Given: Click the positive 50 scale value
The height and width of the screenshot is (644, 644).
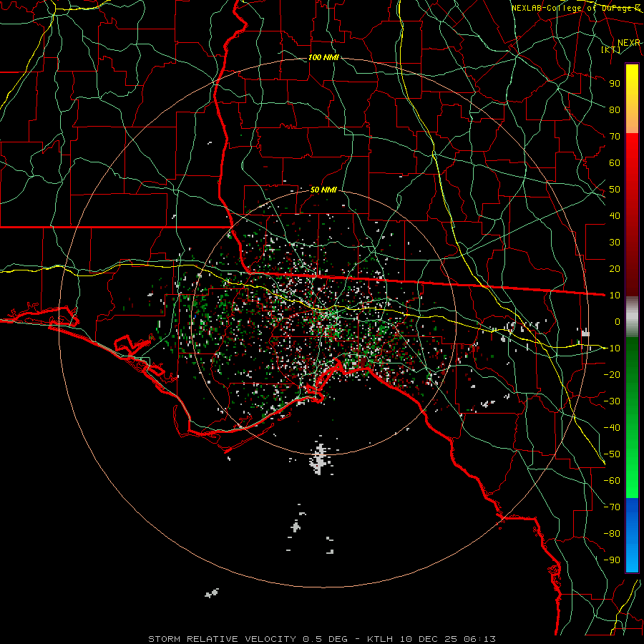Looking at the screenshot, I should click(x=615, y=190).
